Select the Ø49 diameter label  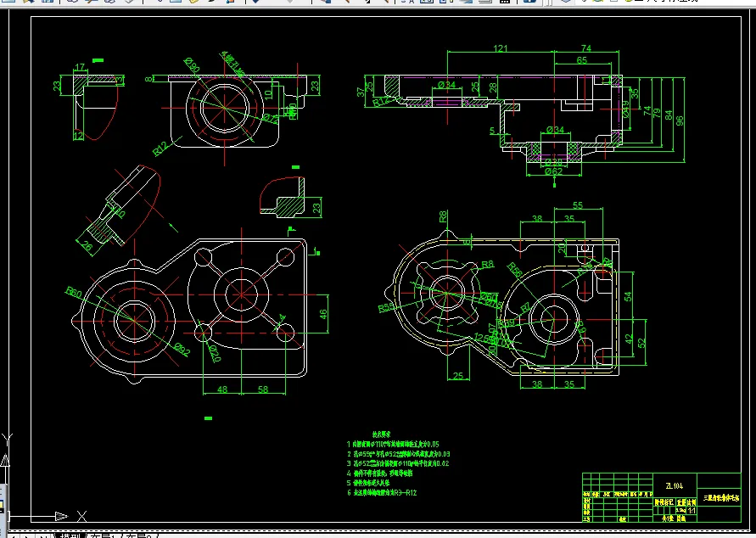click(x=626, y=109)
